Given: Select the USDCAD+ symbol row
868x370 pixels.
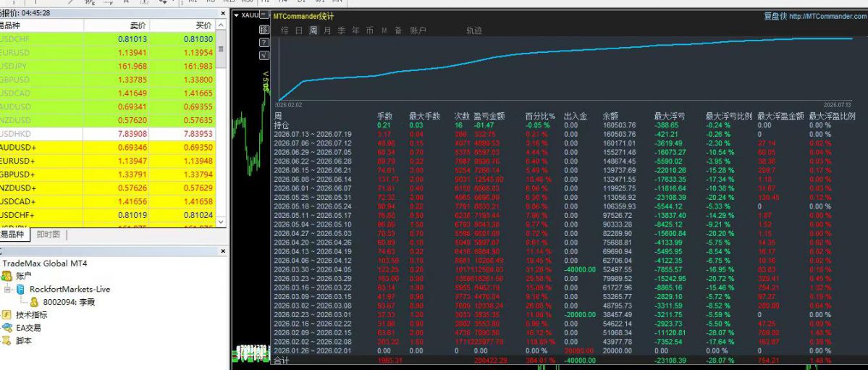Looking at the screenshot, I should pos(107,201).
